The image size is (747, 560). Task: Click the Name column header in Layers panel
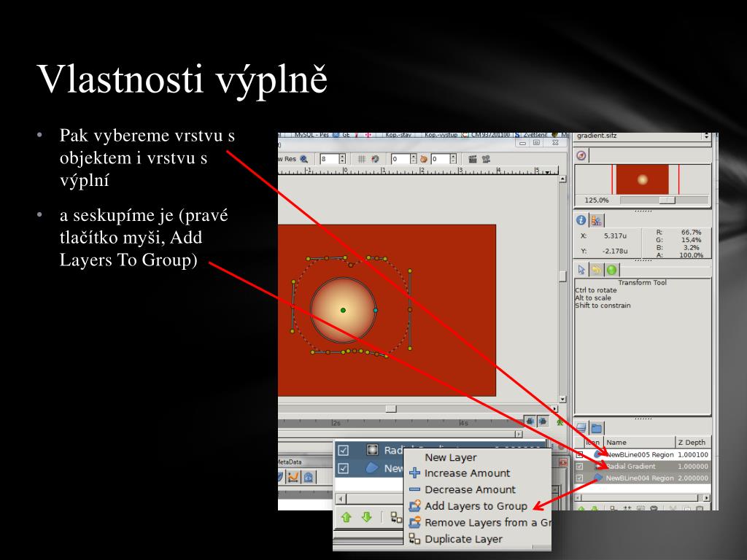(x=639, y=443)
